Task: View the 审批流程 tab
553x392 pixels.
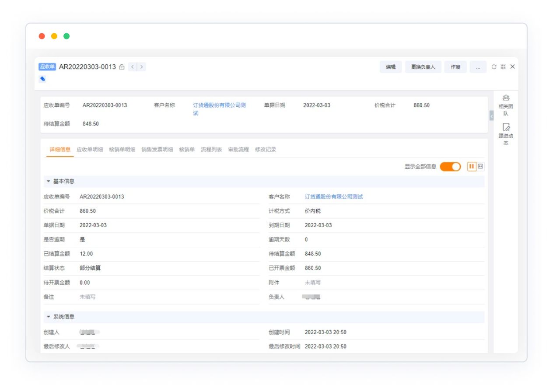Action: pos(238,150)
